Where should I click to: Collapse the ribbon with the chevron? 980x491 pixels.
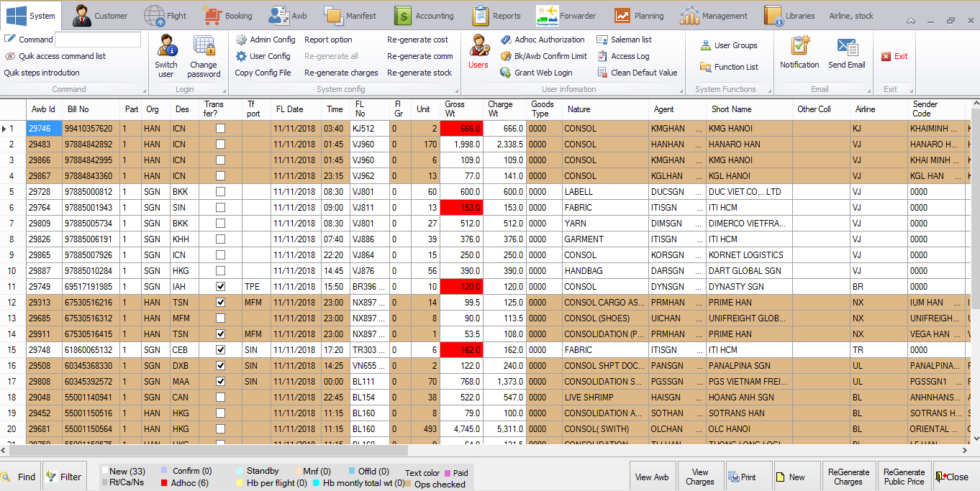pos(912,22)
